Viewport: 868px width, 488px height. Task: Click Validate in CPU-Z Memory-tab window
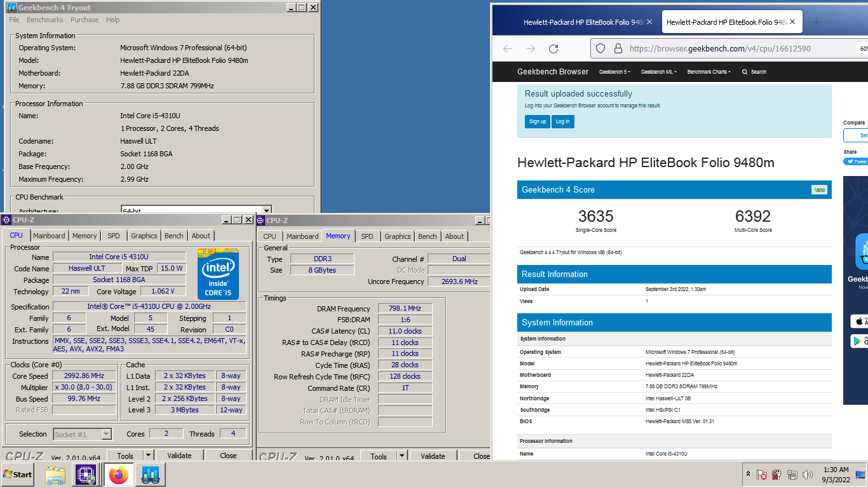433,456
